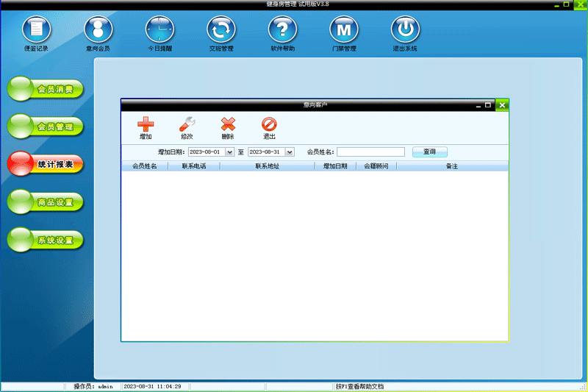Sort by 会籍顾问 column header

[x=376, y=166]
